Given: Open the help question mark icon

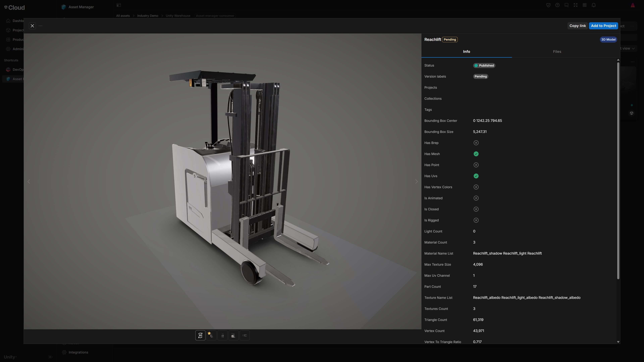Looking at the screenshot, I should pos(557,5).
